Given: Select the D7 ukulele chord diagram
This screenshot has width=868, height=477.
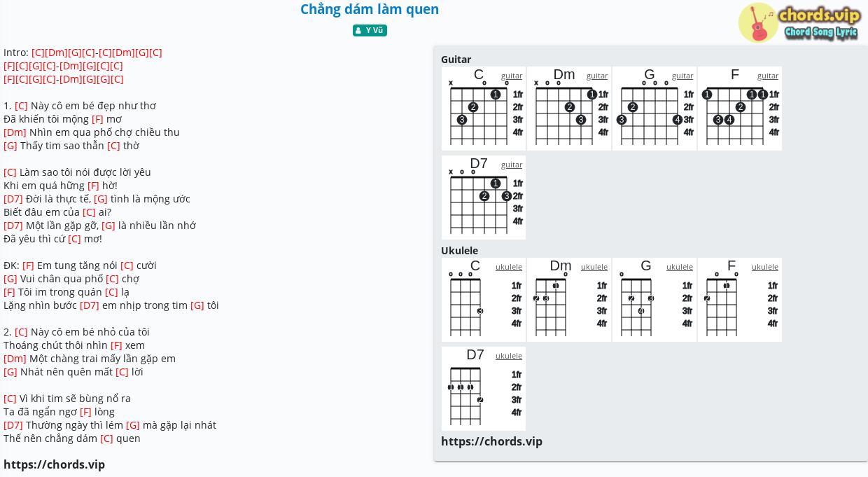Looking at the screenshot, I should pos(484,389).
